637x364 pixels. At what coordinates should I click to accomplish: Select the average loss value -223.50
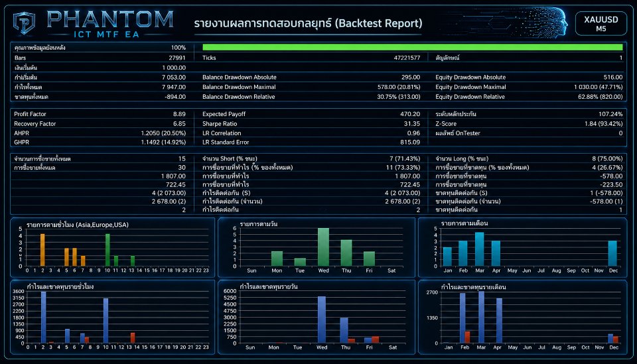(x=611, y=184)
